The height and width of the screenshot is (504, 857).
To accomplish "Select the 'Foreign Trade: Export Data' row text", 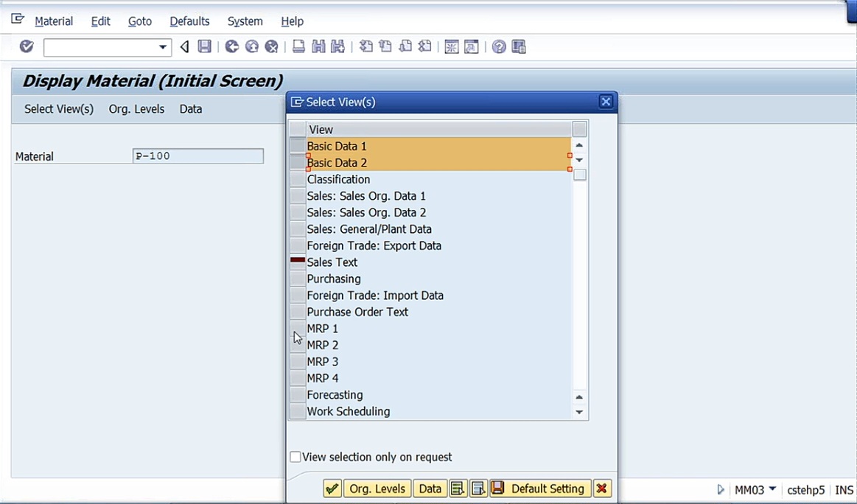I will [x=374, y=245].
